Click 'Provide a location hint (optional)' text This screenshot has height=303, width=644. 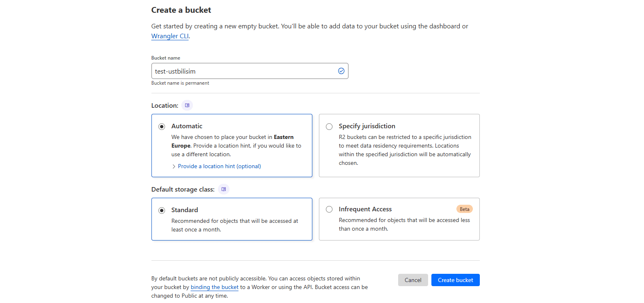point(219,166)
